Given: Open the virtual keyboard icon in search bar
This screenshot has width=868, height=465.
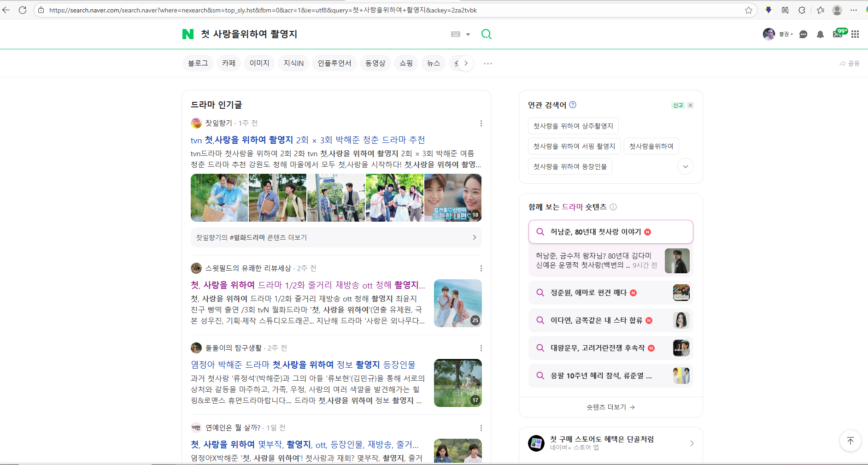Looking at the screenshot, I should [x=456, y=34].
